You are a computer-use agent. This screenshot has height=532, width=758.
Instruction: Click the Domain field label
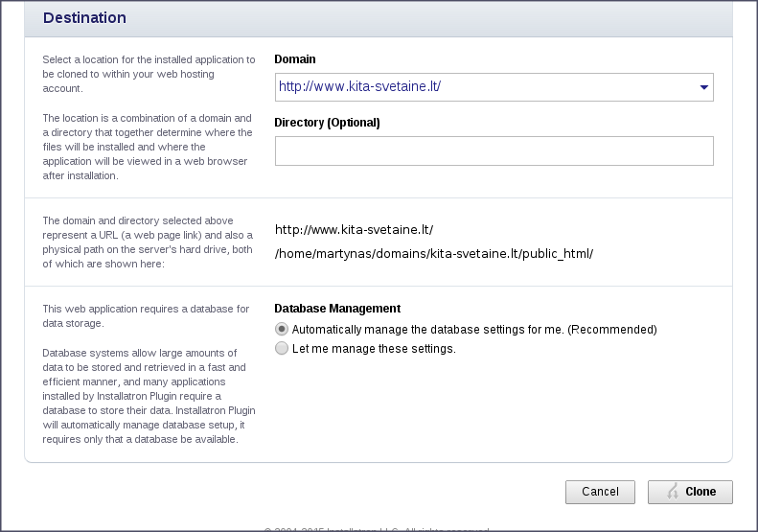295,59
